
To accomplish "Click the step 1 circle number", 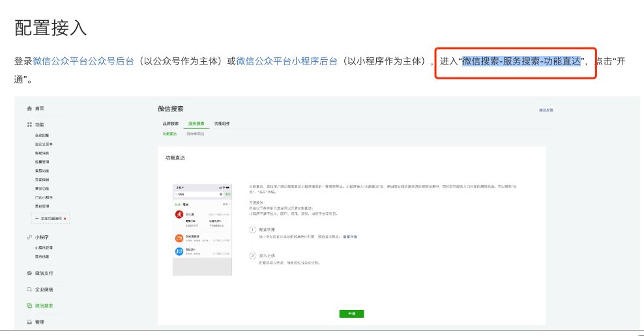I will click(x=253, y=230).
